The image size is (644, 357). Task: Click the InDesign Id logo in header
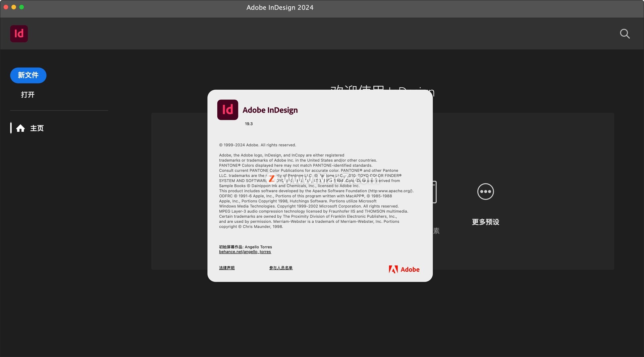tap(19, 34)
